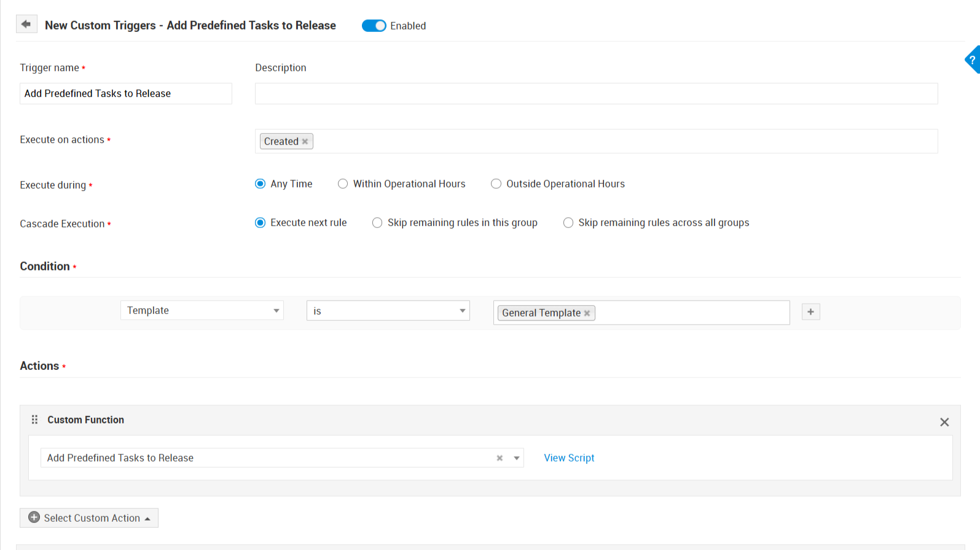This screenshot has height=550, width=980.
Task: Click the View Script link
Action: tap(569, 458)
